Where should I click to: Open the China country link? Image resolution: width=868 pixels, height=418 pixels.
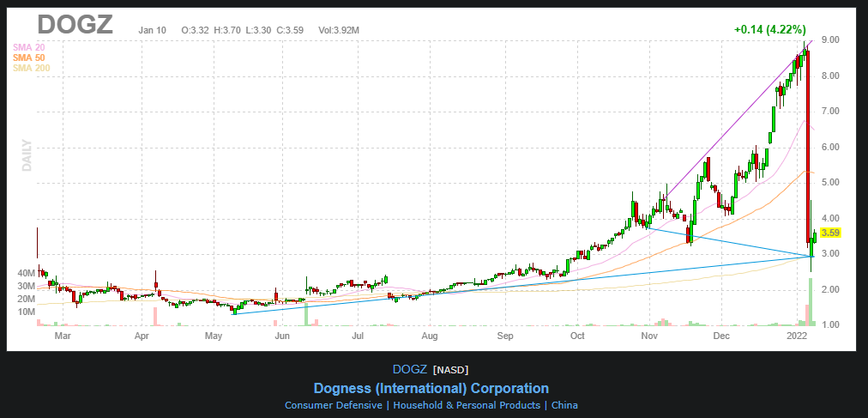(564, 405)
